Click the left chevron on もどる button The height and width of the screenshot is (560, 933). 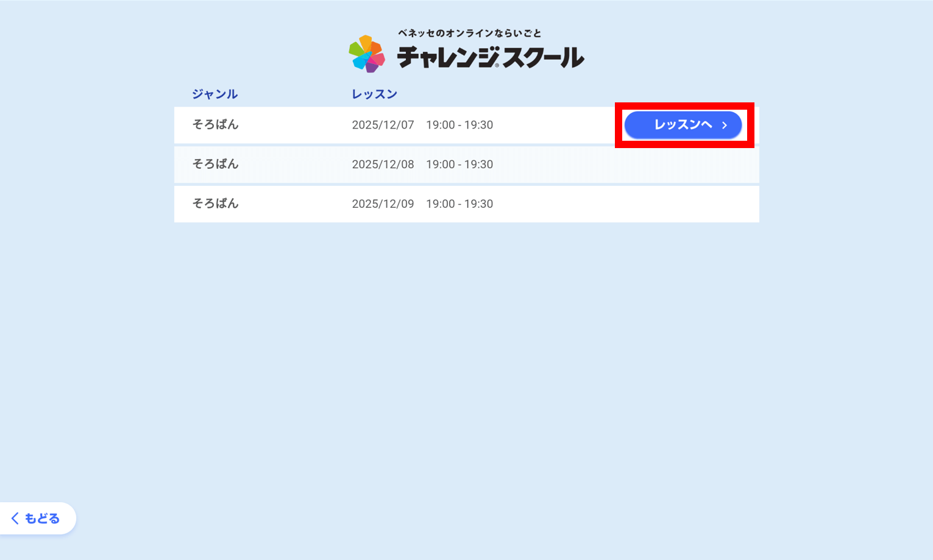coord(16,518)
